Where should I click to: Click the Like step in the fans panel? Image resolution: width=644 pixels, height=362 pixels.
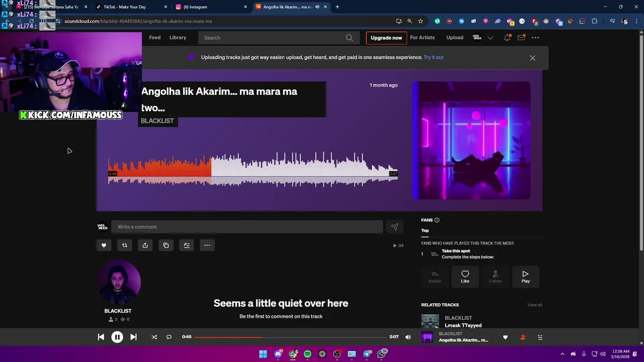(x=465, y=276)
